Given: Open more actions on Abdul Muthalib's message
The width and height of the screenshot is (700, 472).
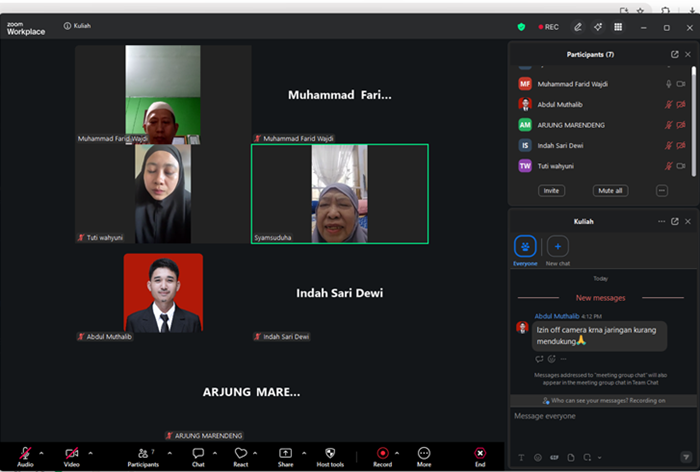Looking at the screenshot, I should tap(564, 359).
